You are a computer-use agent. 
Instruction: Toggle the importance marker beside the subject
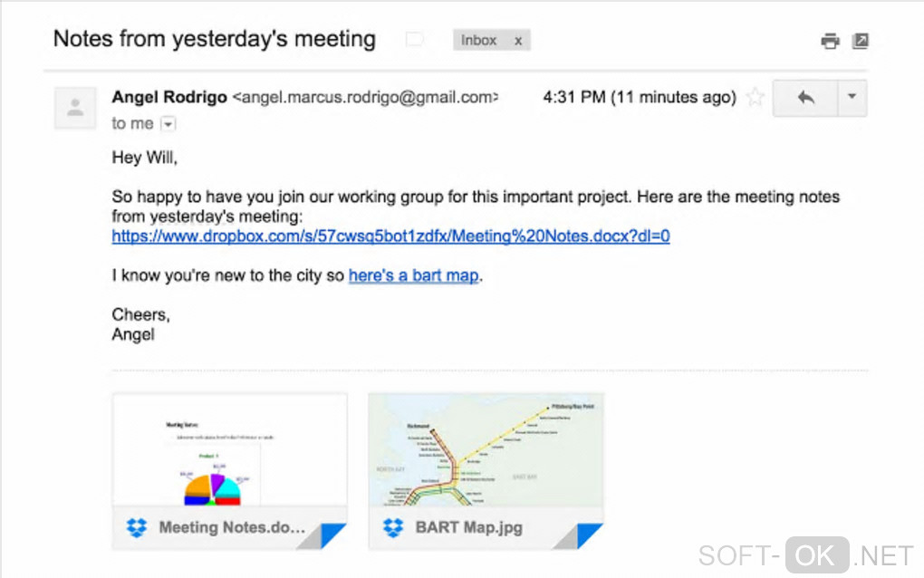click(414, 40)
